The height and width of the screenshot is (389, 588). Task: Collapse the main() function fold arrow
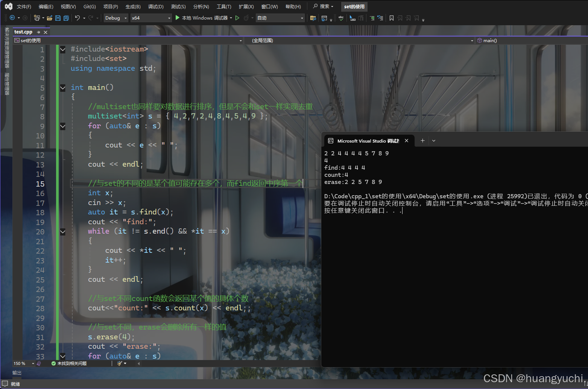(62, 88)
